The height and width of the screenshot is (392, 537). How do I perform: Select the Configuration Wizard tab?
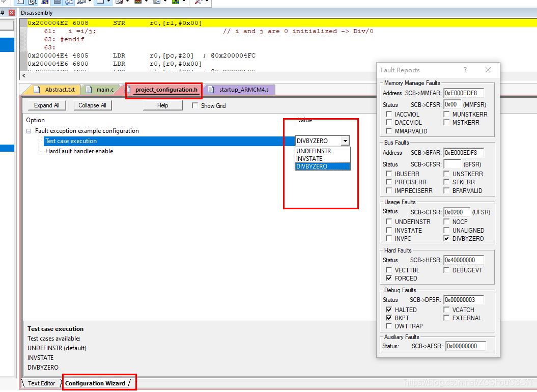point(95,383)
